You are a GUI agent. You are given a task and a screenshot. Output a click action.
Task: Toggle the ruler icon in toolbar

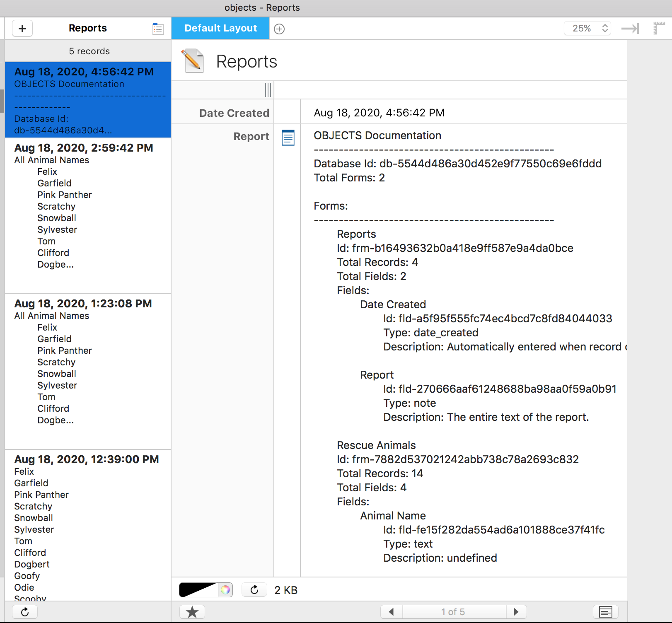click(x=659, y=28)
